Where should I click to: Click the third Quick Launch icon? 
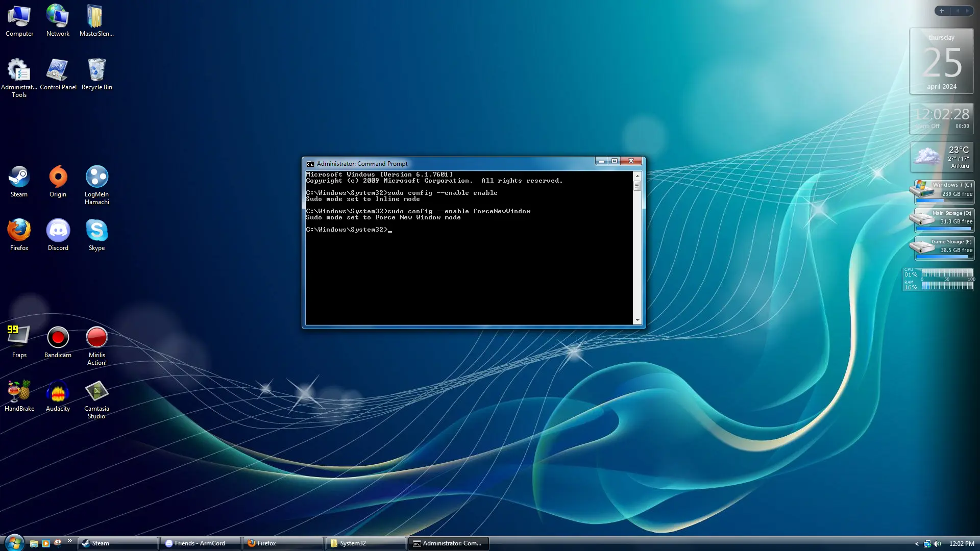(58, 543)
